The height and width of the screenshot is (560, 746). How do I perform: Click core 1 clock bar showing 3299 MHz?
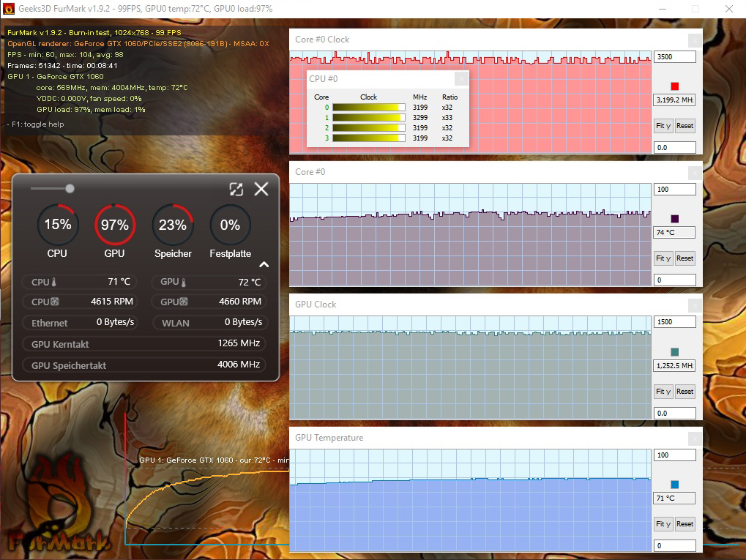pos(369,118)
